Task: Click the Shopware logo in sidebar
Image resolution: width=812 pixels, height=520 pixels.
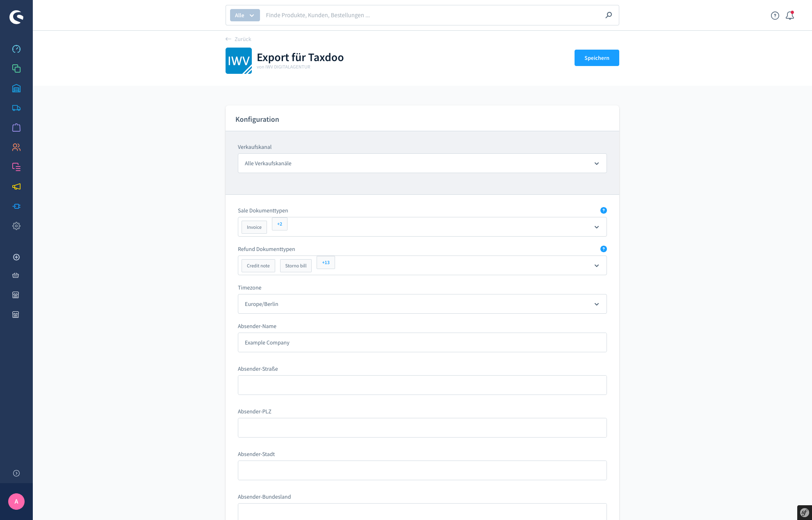Action: point(16,17)
